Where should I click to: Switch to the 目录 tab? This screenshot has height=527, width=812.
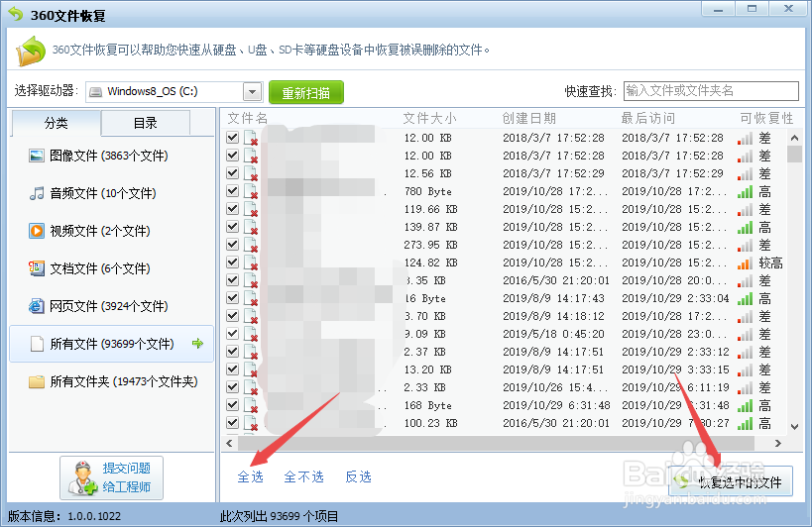(x=145, y=123)
